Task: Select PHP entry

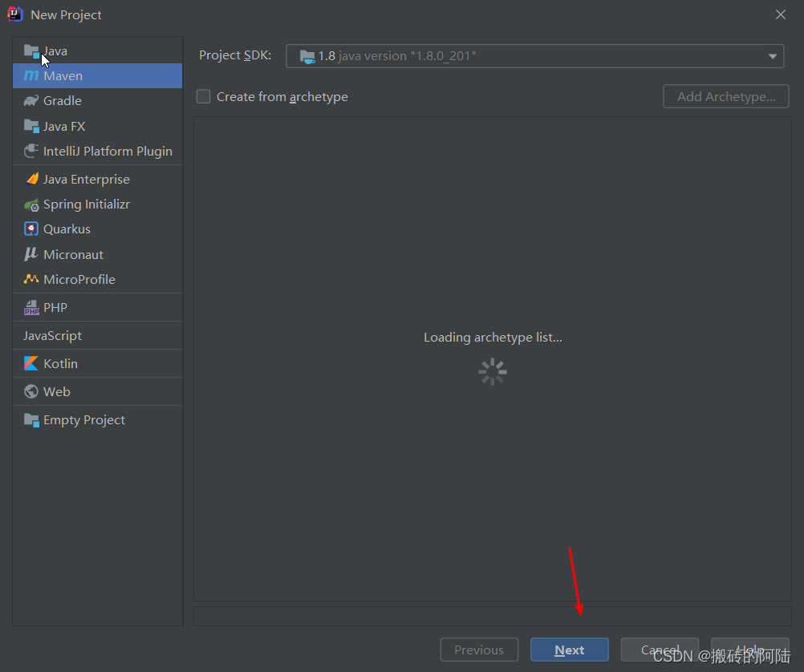Action: pos(97,308)
